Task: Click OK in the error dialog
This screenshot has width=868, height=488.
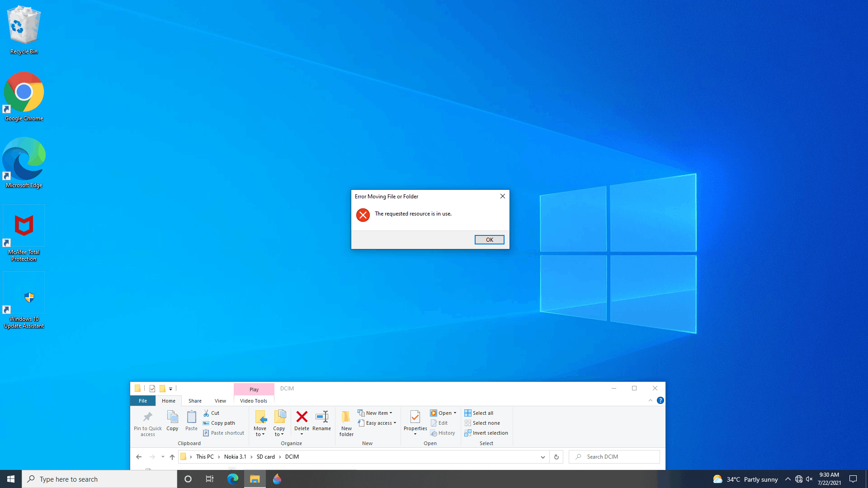Action: tap(489, 240)
